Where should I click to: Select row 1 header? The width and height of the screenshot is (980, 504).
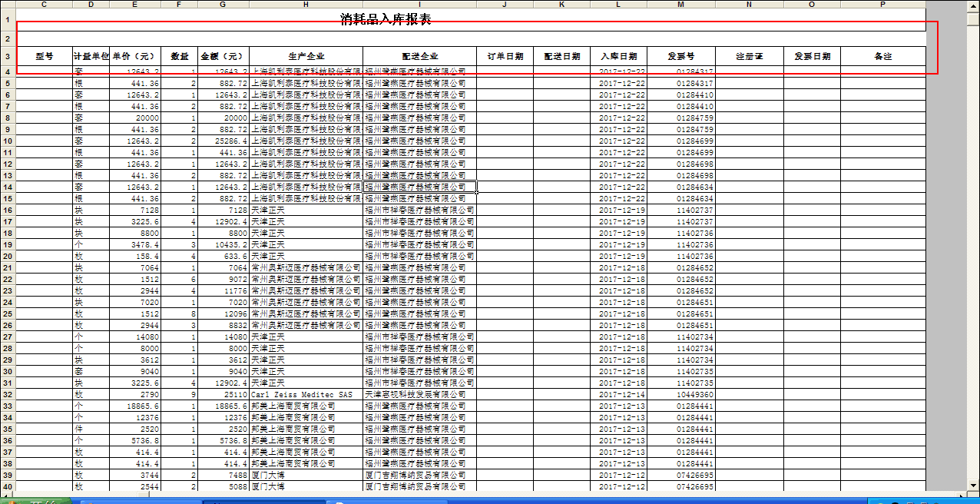(8, 19)
